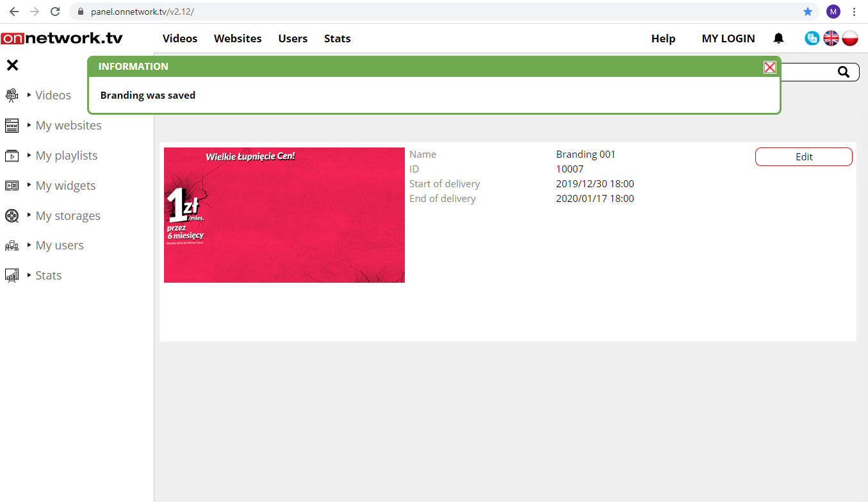Click the Stats chart icon in sidebar
Screen dimensions: 868x502
coord(12,276)
